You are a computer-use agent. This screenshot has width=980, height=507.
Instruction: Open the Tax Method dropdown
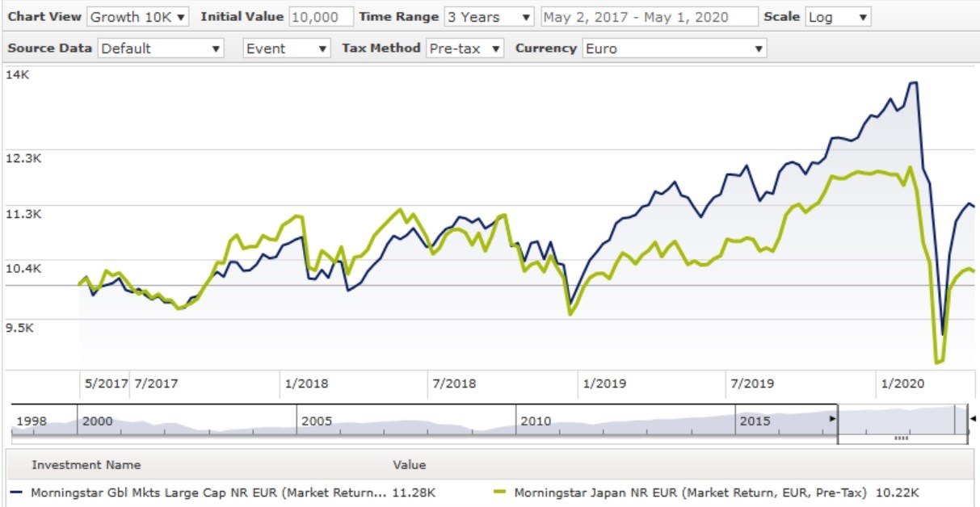coord(465,48)
